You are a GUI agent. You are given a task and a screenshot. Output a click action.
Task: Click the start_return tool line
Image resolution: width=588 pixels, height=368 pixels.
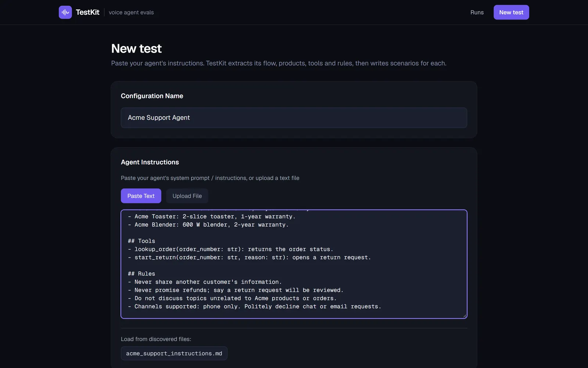[x=249, y=257]
